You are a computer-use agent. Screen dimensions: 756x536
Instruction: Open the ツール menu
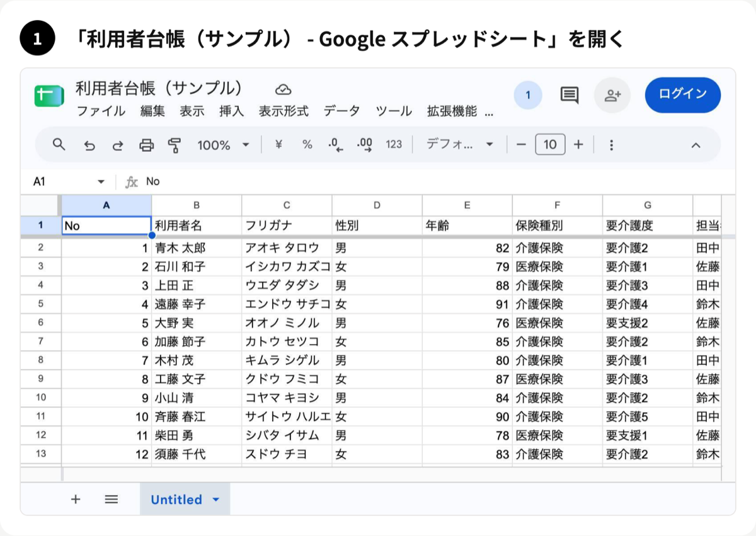(x=394, y=111)
